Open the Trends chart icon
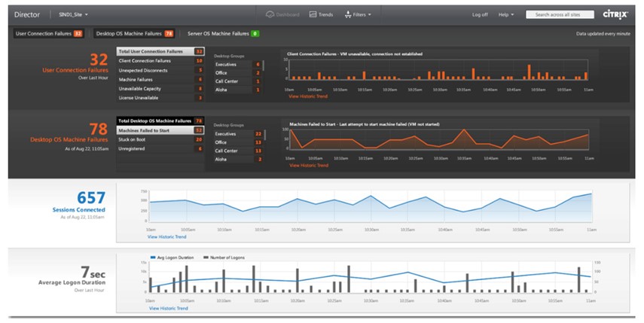The height and width of the screenshot is (323, 644). point(313,14)
